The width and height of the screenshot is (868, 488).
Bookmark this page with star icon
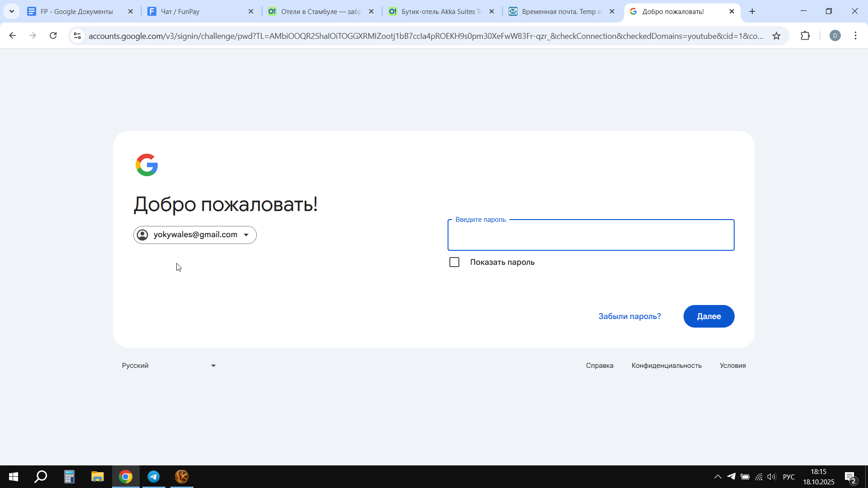point(776,36)
